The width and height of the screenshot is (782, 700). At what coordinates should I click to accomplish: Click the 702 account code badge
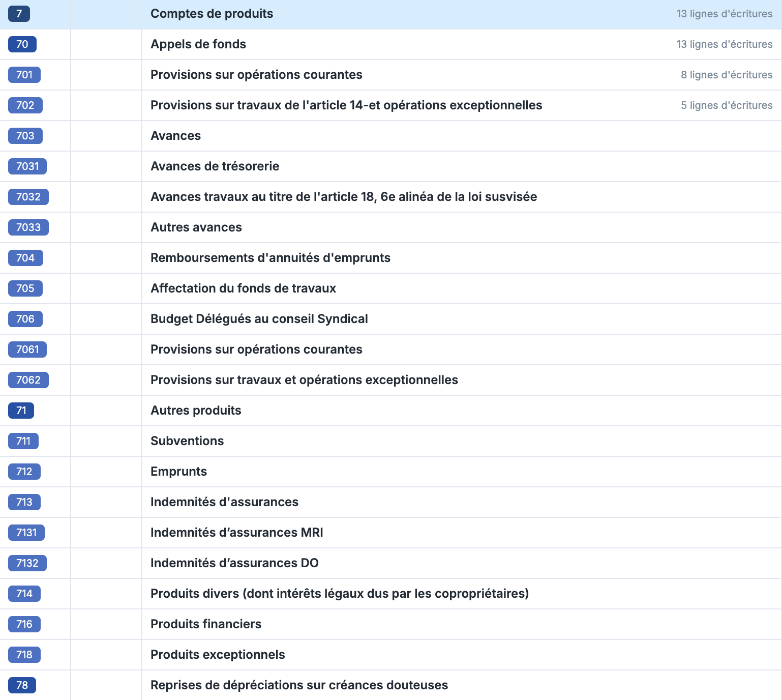point(25,105)
